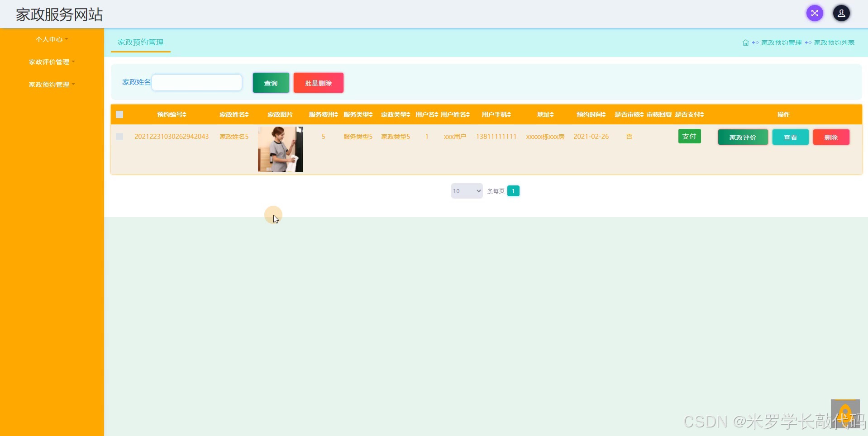
Task: Sort table by 家政姓名 column
Action: tap(234, 114)
